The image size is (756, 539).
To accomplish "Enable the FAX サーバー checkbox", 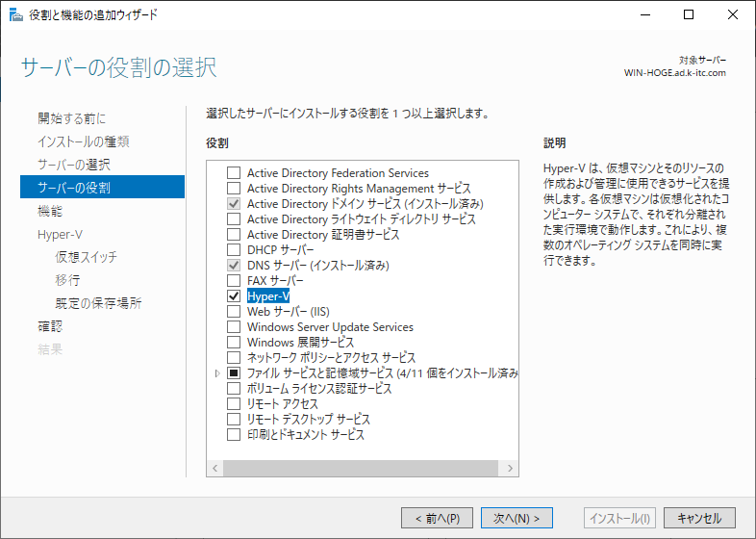I will pyautogui.click(x=234, y=280).
